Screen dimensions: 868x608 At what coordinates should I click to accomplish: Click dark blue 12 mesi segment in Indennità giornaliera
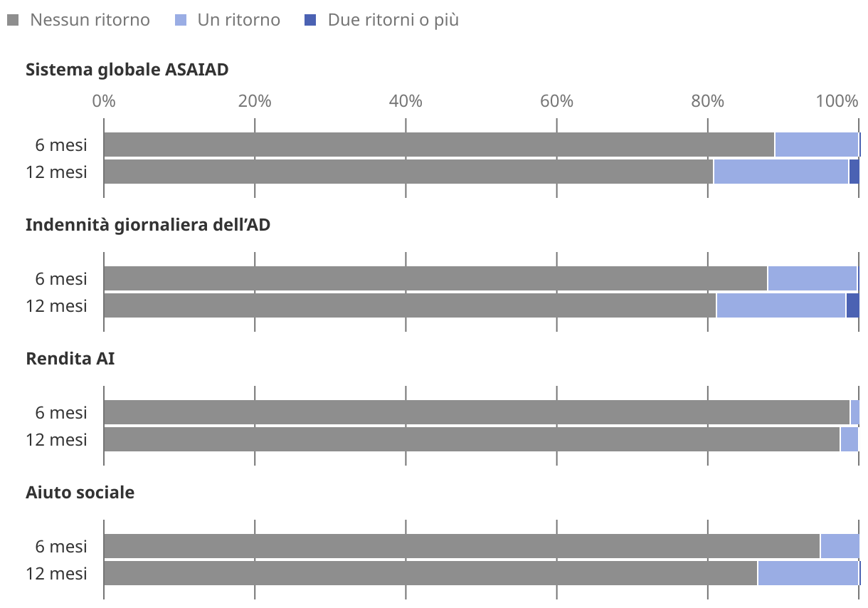point(852,305)
